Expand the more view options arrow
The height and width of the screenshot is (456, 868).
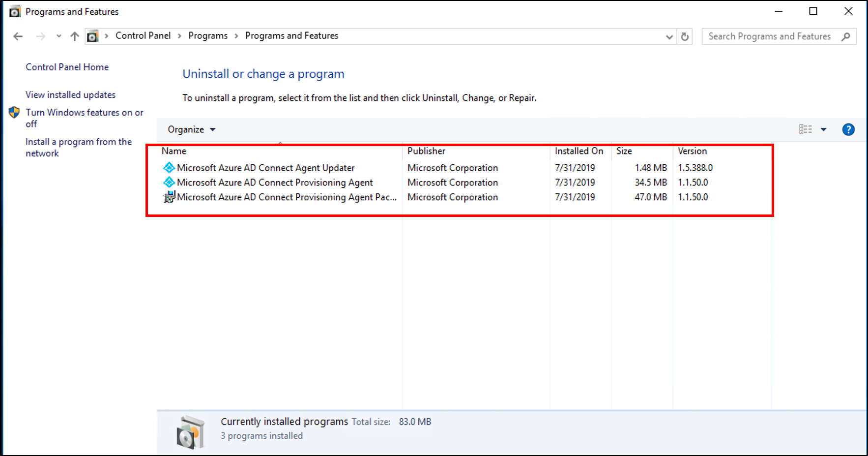click(824, 130)
